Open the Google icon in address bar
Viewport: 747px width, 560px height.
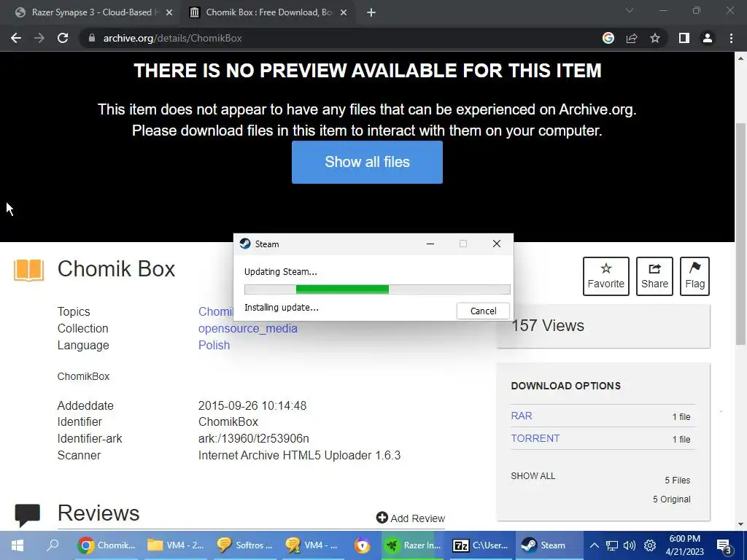[x=608, y=38]
